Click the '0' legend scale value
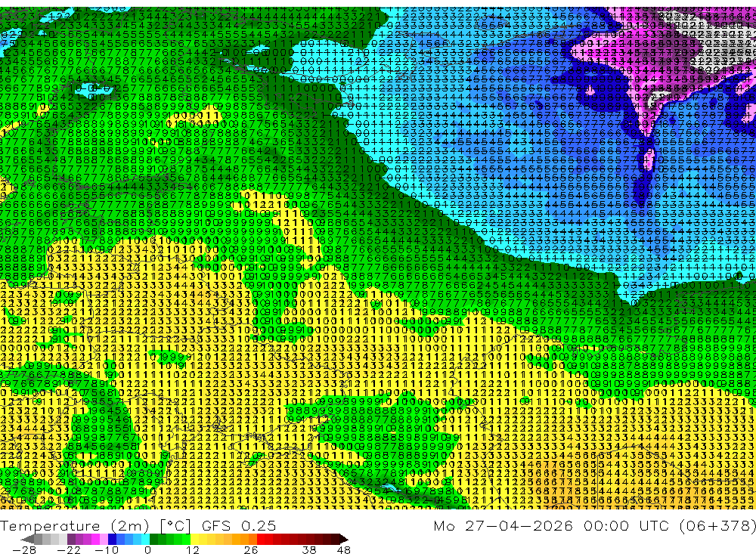Screen dimensions: 756x554 tap(147, 549)
